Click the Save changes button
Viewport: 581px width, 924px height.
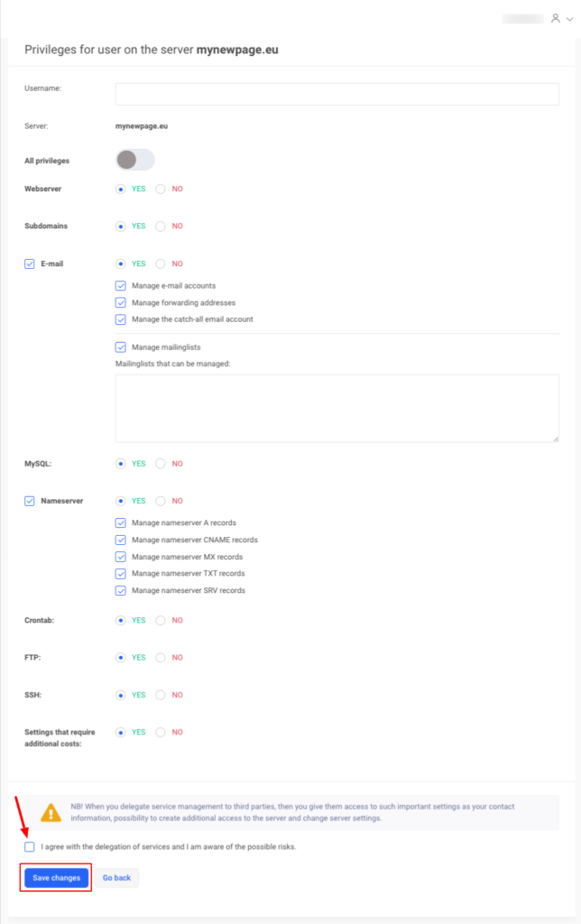coord(56,878)
